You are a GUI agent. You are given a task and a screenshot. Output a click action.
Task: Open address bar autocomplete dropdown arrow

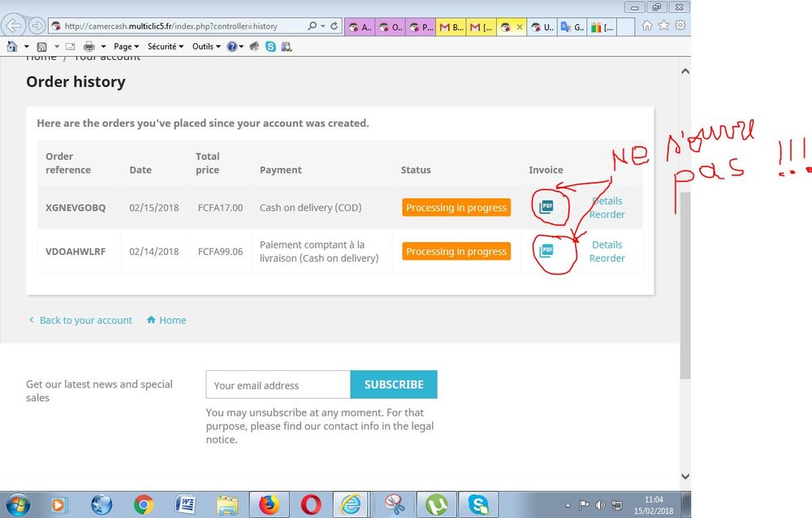click(x=322, y=25)
